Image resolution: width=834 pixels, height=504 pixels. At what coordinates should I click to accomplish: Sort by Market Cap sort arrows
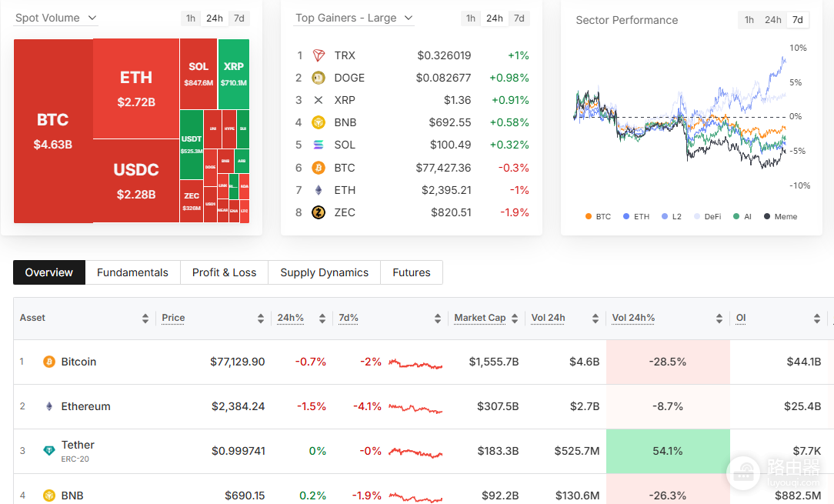coord(515,319)
